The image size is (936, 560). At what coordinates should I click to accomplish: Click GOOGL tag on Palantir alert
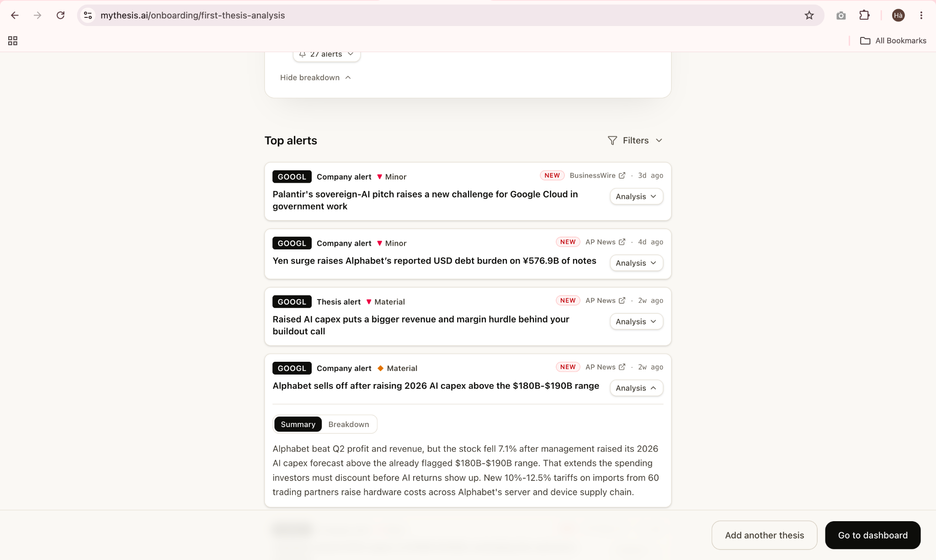click(292, 177)
